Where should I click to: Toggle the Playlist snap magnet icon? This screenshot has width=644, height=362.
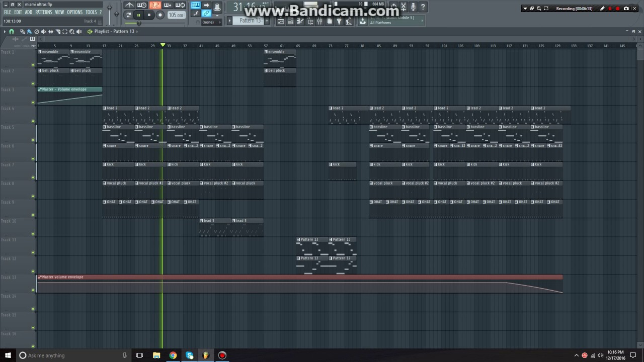pyautogui.click(x=12, y=32)
